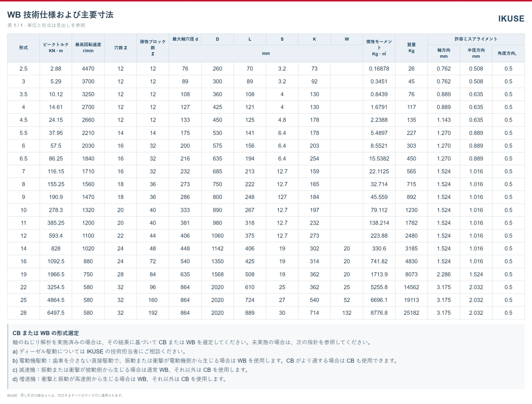Click the 許容ミスアライメント group header
The height and width of the screenshot is (404, 532).
pos(476,39)
